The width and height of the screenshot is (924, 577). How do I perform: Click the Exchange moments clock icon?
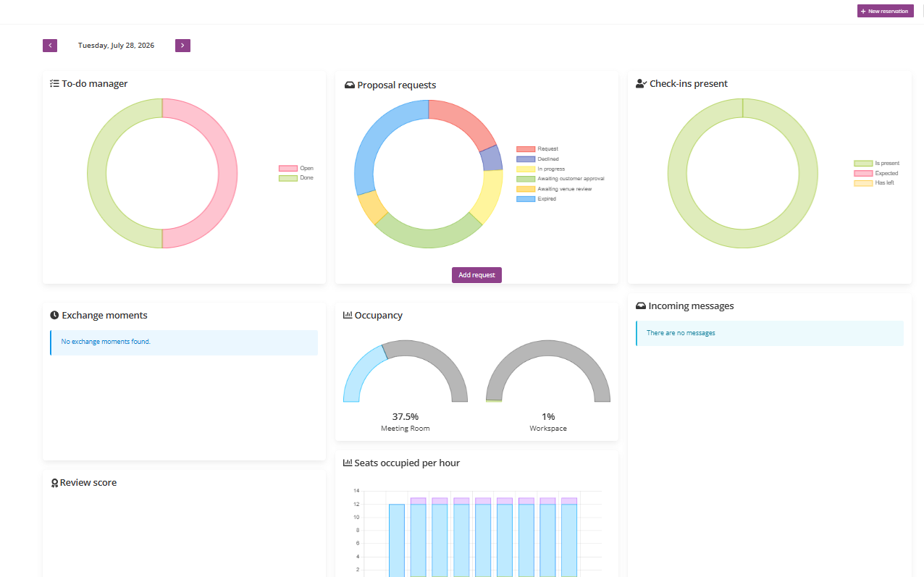click(x=54, y=316)
